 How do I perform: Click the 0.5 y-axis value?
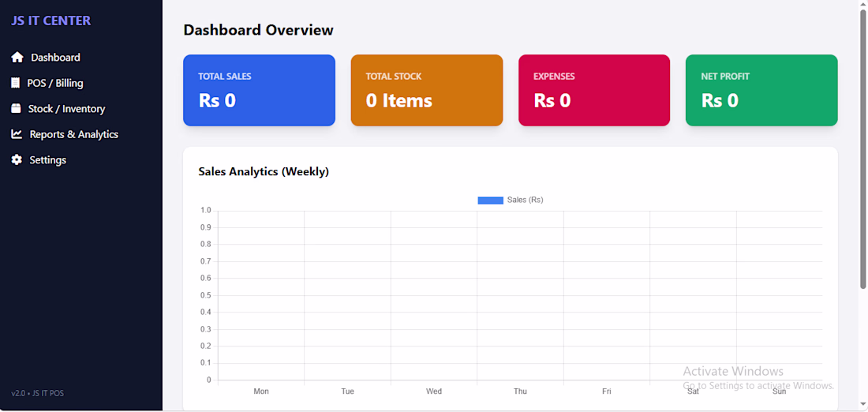coord(206,295)
